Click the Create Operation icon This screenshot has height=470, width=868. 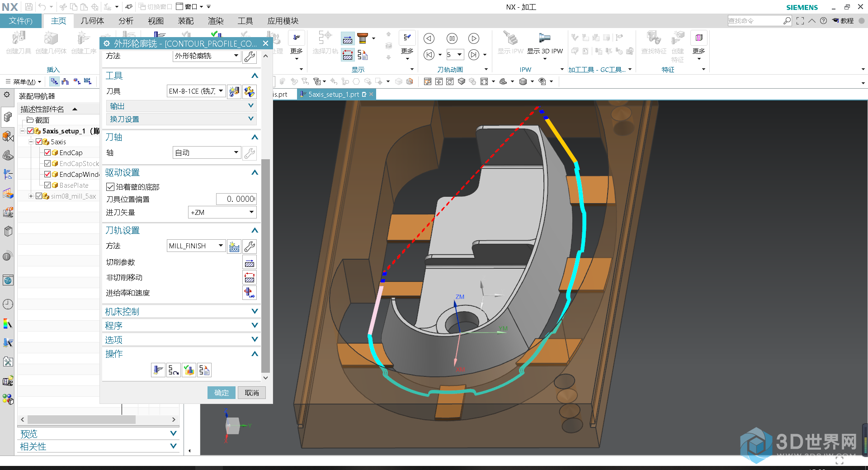(x=83, y=38)
